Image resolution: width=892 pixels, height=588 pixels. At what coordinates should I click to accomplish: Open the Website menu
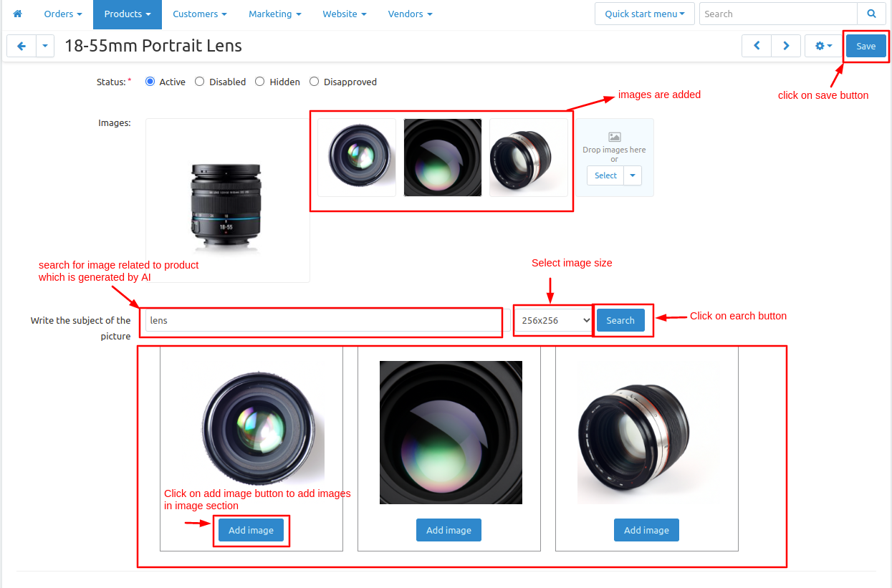345,14
